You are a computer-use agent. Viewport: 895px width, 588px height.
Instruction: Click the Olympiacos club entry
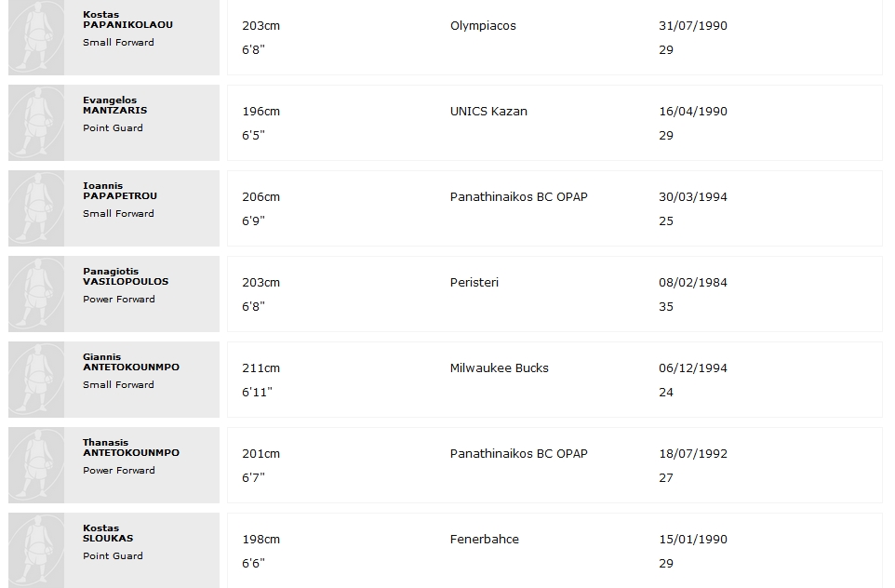click(x=483, y=26)
